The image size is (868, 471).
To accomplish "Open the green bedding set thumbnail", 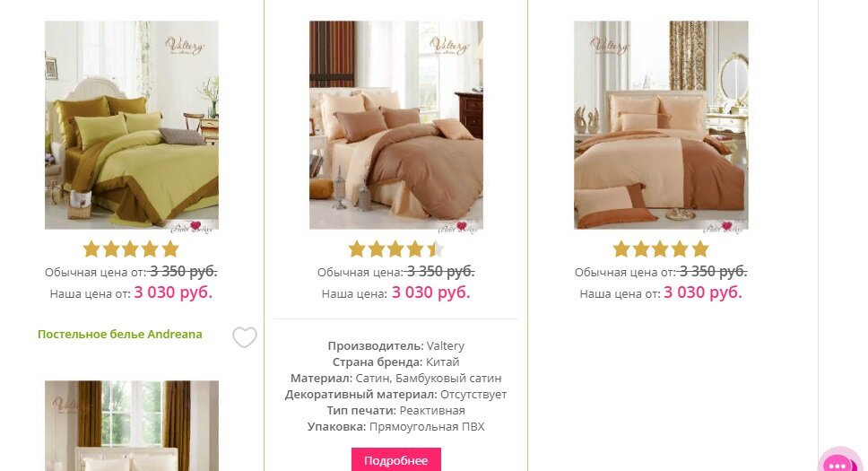I will (132, 126).
